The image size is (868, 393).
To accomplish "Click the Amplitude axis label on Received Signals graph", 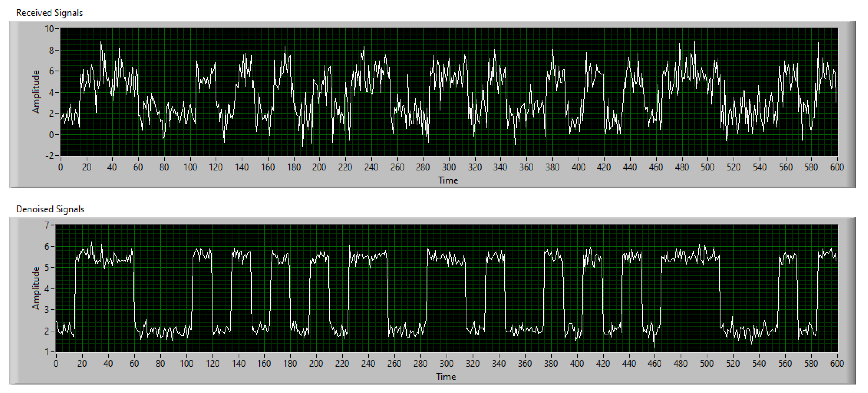I will click(x=36, y=92).
